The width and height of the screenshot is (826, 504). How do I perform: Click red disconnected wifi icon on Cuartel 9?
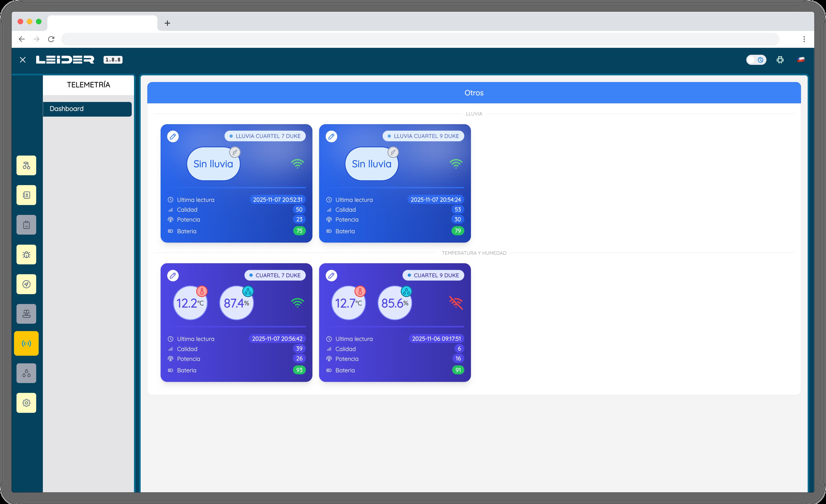[x=456, y=303]
